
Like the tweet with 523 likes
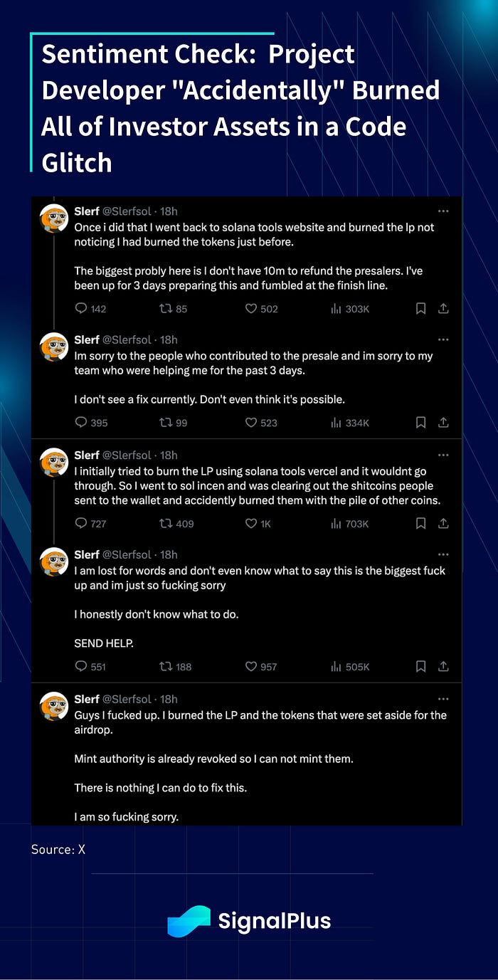pos(250,423)
